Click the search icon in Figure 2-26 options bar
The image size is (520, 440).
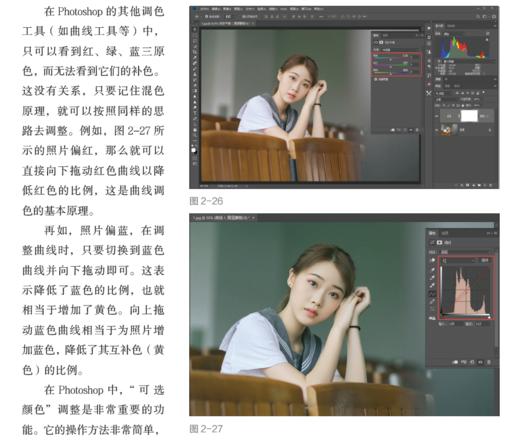[478, 17]
